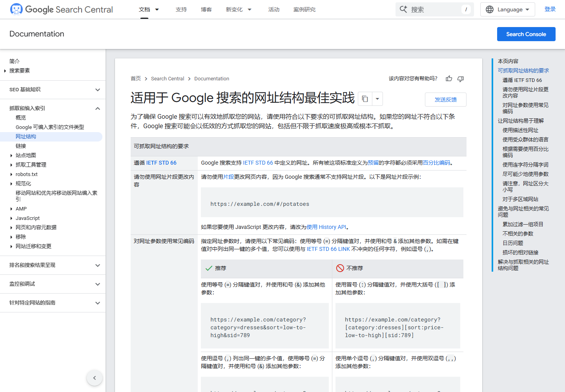Open the 活动 tab
Screen dimensions: 565x392
(x=274, y=9)
